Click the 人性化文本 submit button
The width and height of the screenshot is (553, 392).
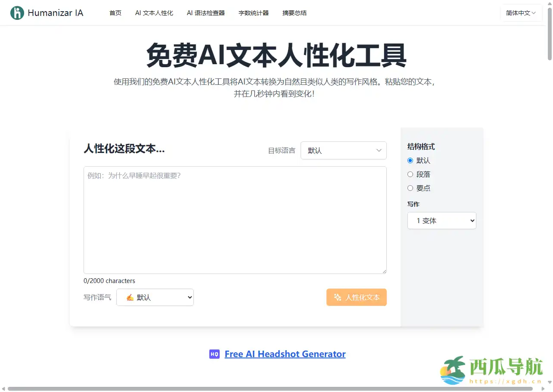[357, 297]
